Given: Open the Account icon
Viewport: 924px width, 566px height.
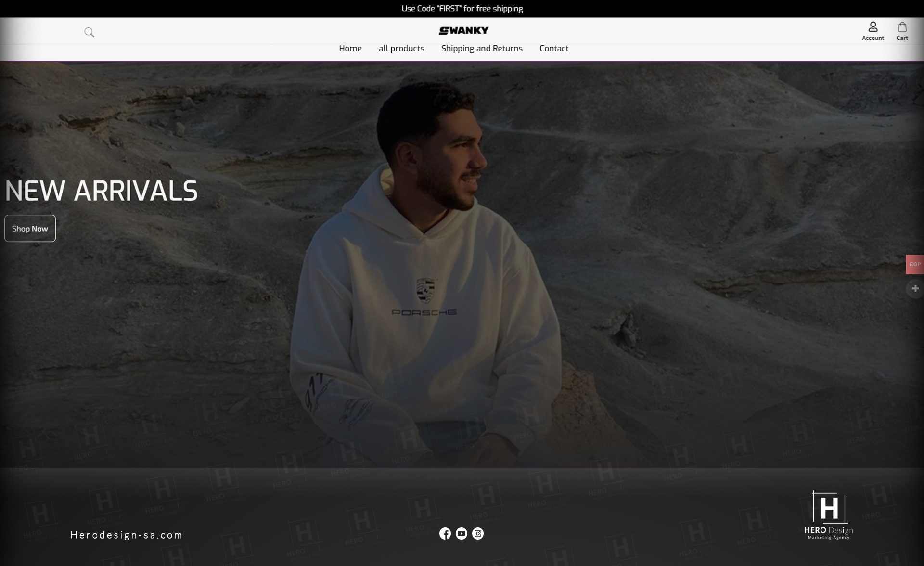Looking at the screenshot, I should pos(873,31).
